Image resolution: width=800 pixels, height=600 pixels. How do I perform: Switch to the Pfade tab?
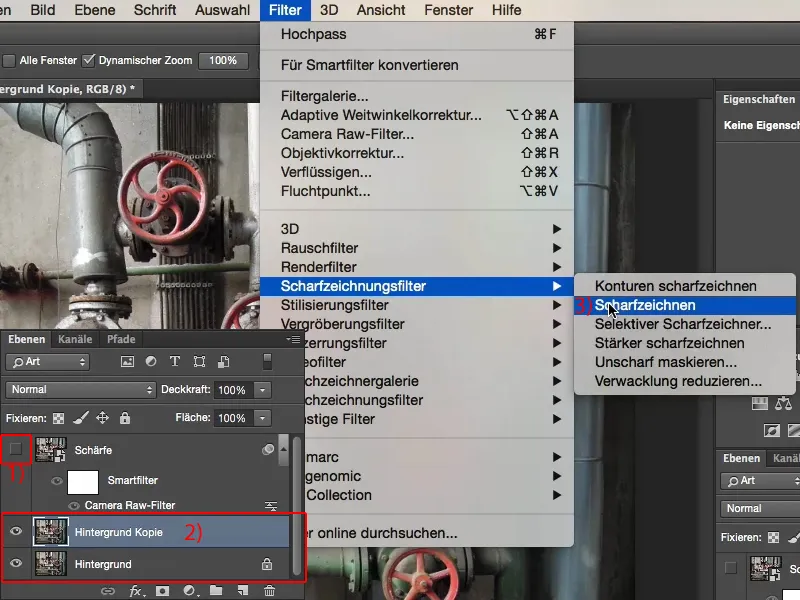(x=121, y=339)
